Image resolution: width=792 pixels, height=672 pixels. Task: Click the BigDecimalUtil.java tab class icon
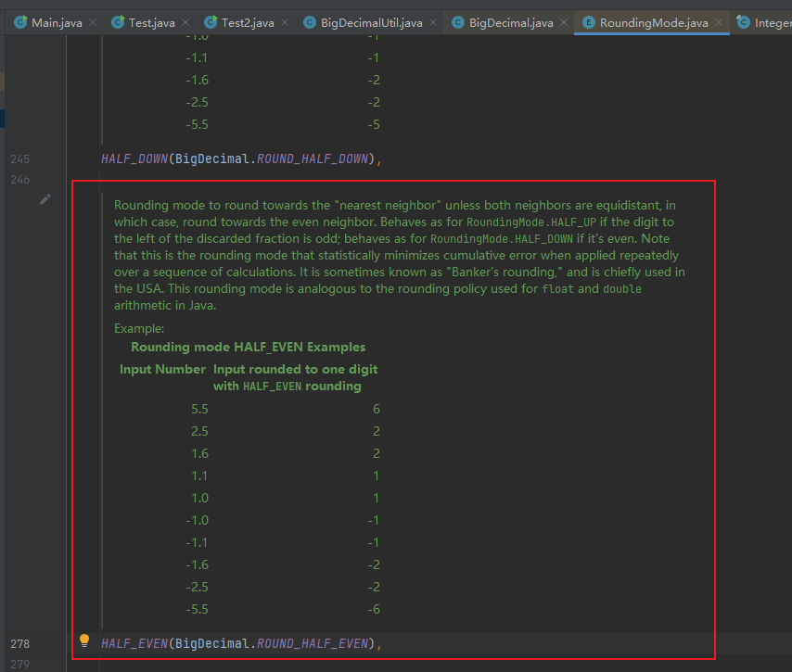pos(310,22)
